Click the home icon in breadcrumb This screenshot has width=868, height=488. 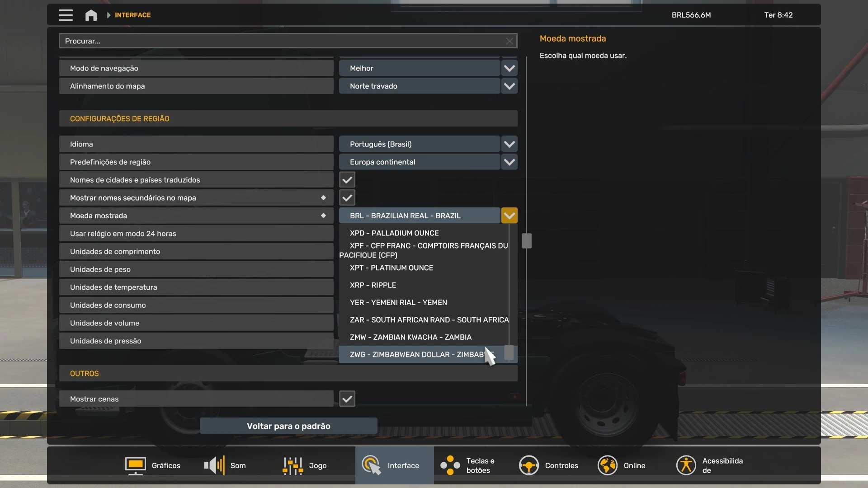[91, 15]
